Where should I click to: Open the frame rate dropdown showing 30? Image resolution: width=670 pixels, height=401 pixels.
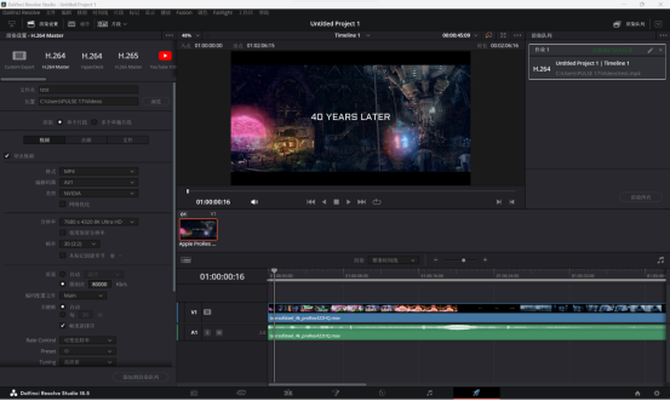pyautogui.click(x=79, y=244)
